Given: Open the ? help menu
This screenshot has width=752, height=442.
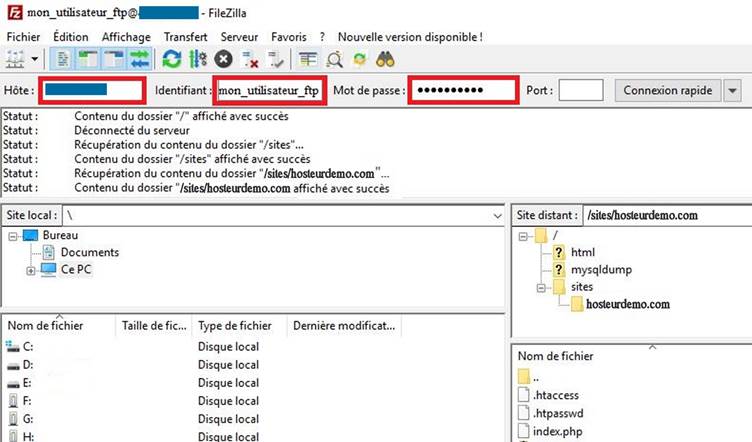Looking at the screenshot, I should [322, 37].
